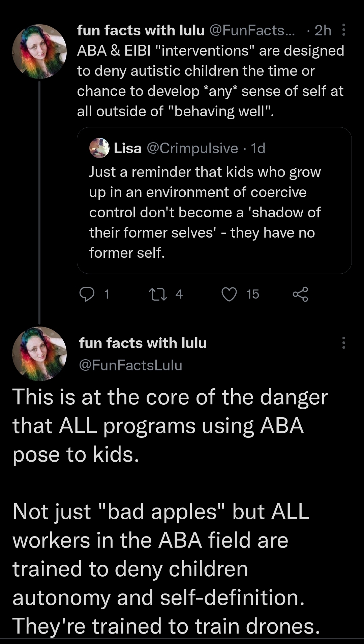Screen dimensions: 364x644
Task: Tap Lisa's display name
Action: pos(128,148)
